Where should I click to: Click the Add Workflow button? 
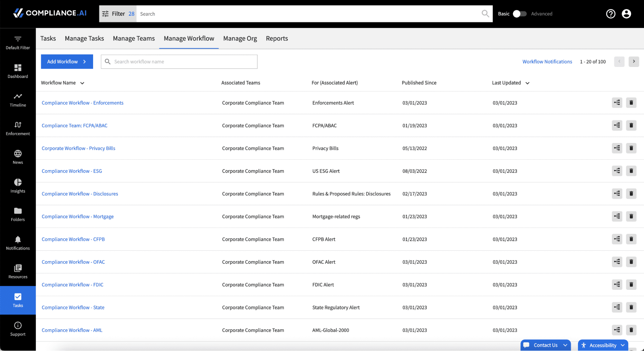tap(67, 62)
